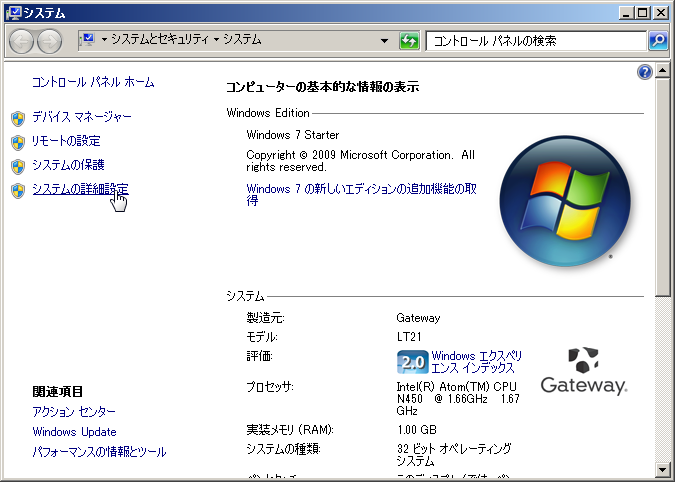Open Windows エクスペリエンス インデックス link
The width and height of the screenshot is (675, 482).
477,362
